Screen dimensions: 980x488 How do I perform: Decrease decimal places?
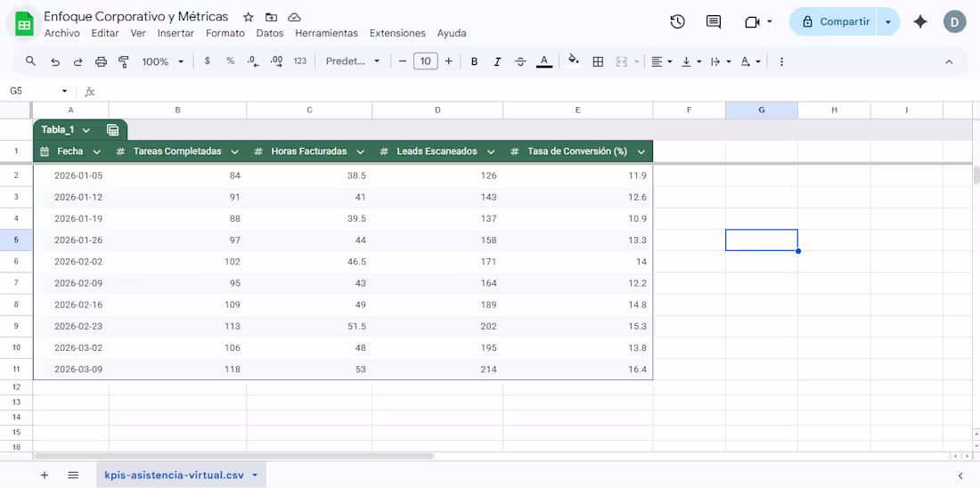253,61
